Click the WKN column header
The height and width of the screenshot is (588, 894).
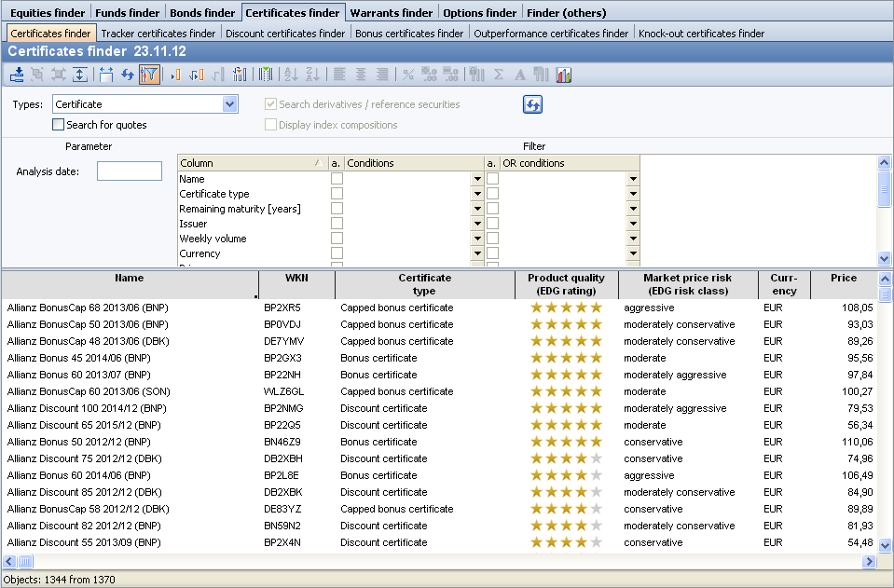pos(296,279)
